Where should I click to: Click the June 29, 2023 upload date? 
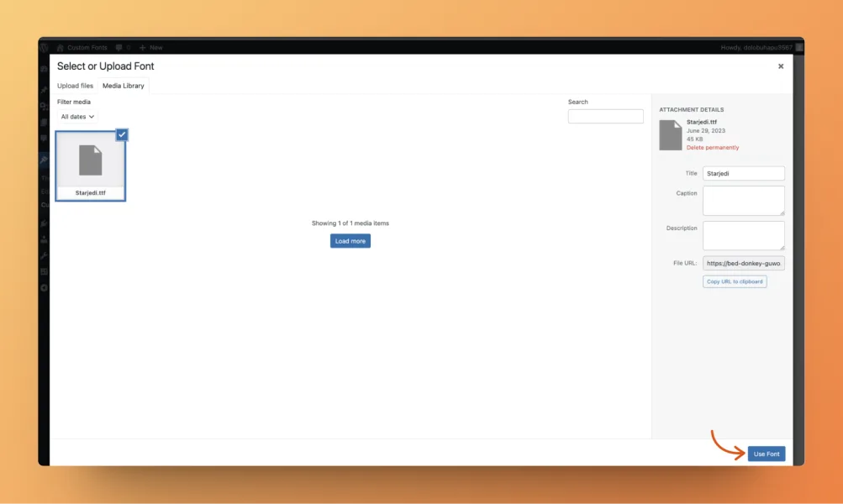click(x=705, y=130)
